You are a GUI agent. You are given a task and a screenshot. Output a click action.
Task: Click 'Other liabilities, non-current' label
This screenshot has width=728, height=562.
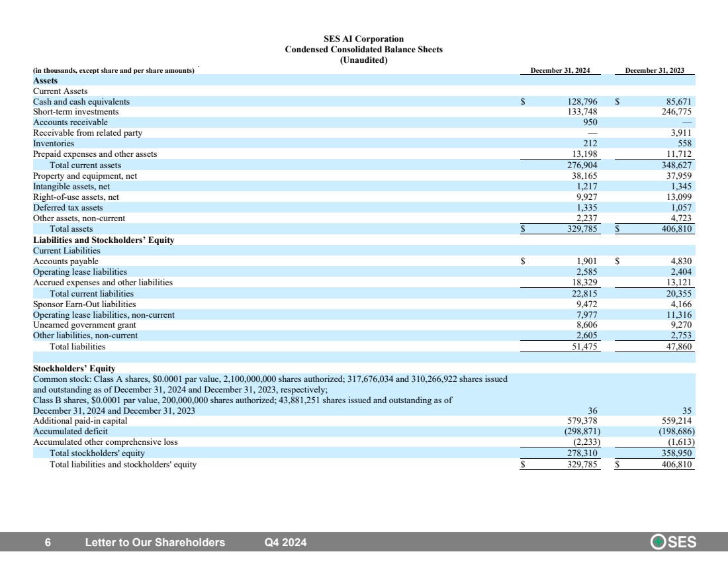coord(85,336)
